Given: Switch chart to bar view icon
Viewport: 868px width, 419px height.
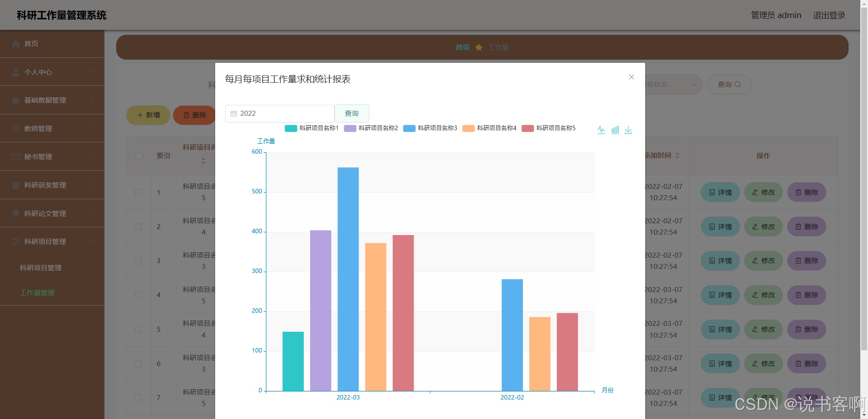Looking at the screenshot, I should [615, 130].
